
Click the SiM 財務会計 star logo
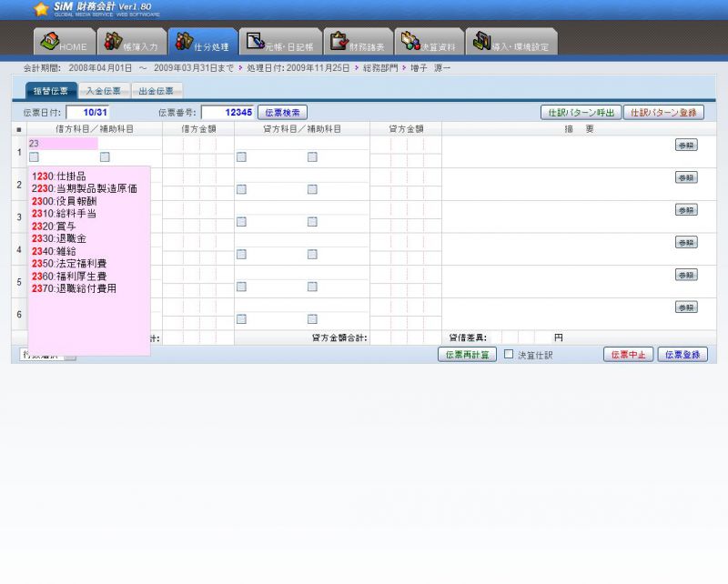click(41, 10)
